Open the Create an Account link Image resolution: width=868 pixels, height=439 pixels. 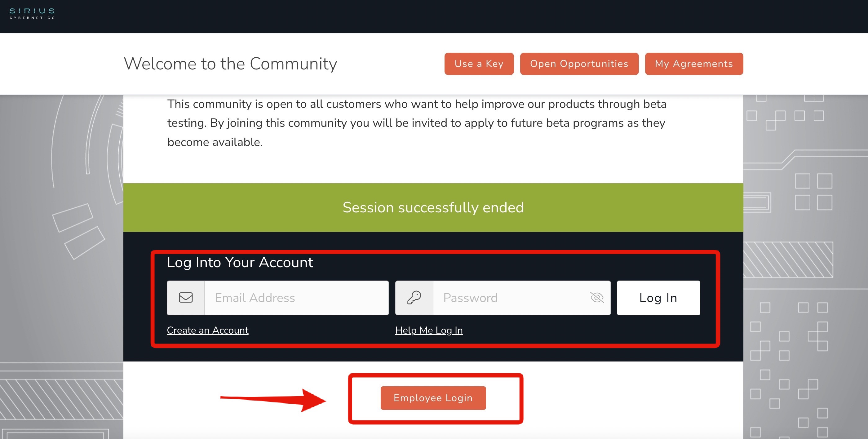pos(208,330)
